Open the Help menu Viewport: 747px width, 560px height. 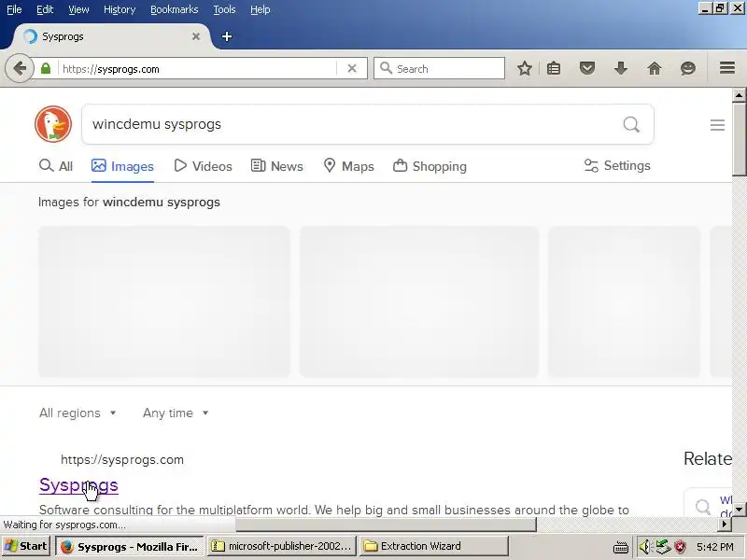(261, 9)
